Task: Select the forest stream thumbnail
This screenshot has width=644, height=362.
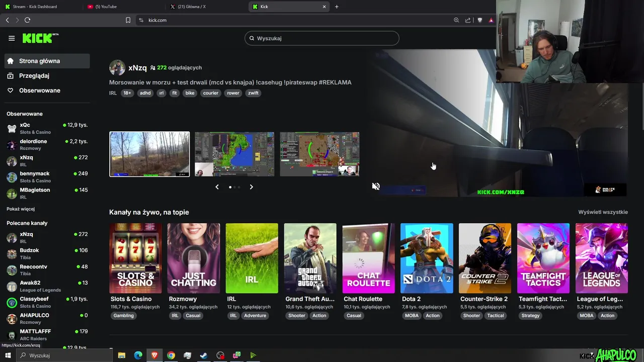Action: 149,154
